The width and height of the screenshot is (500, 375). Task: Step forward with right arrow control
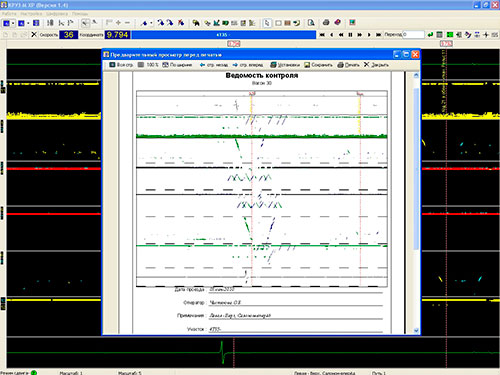click(x=369, y=35)
